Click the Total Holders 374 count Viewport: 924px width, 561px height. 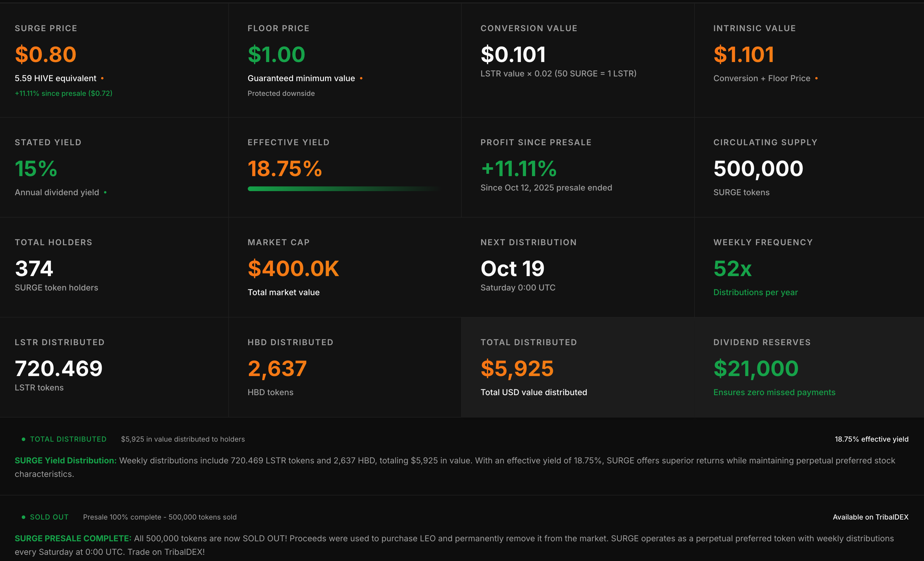point(34,269)
